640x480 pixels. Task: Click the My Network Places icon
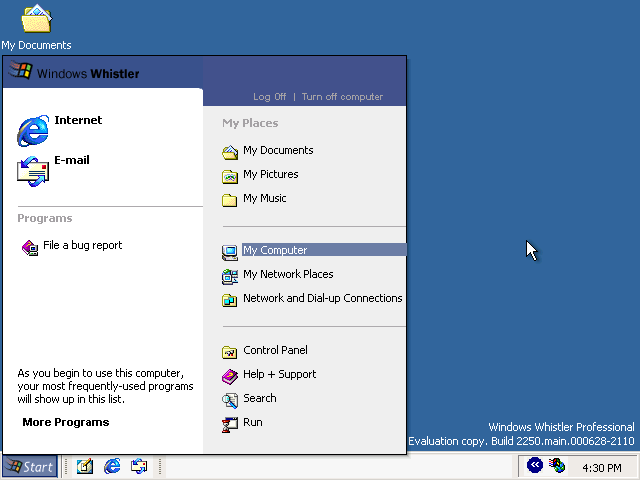230,276
